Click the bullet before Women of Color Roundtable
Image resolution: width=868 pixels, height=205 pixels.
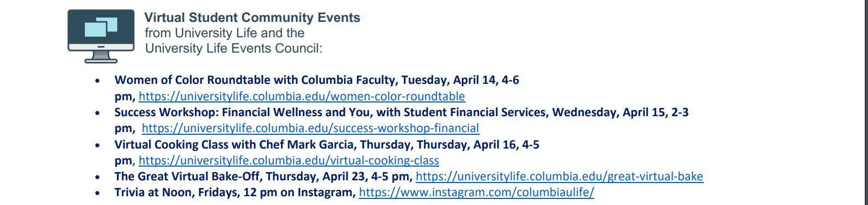(x=97, y=81)
